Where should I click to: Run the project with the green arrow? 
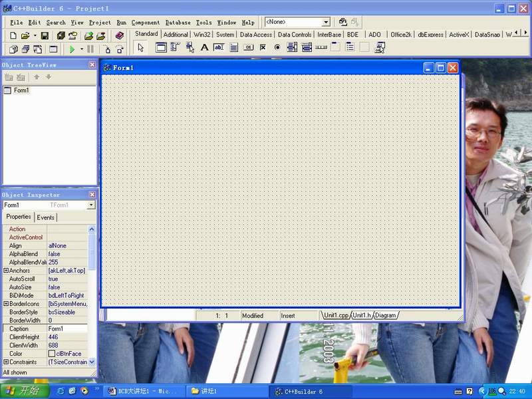(x=72, y=49)
